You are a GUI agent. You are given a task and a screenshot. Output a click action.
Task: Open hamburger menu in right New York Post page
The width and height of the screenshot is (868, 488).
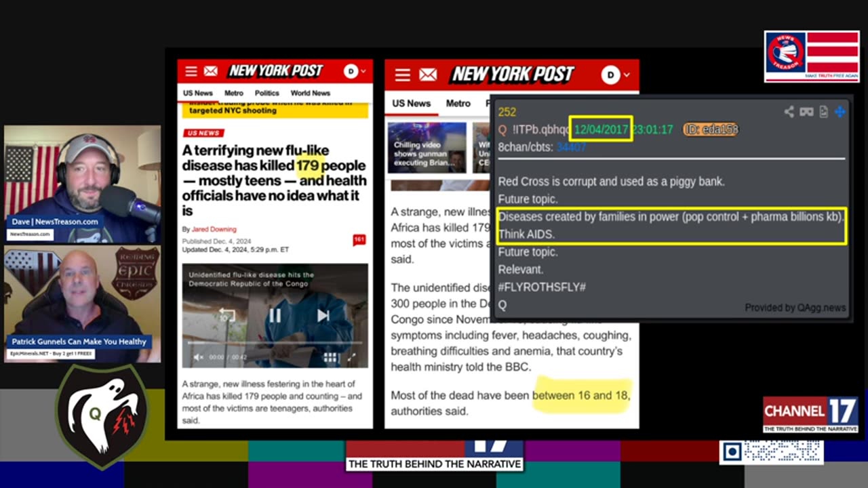[x=403, y=75]
